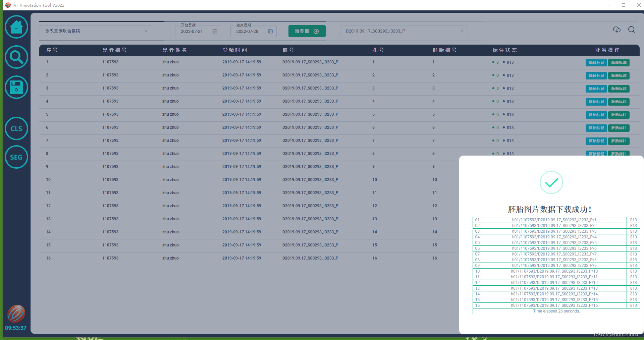Click 胚胎标注 button for row 6
Image resolution: width=644 pixels, height=340 pixels.
click(x=619, y=128)
